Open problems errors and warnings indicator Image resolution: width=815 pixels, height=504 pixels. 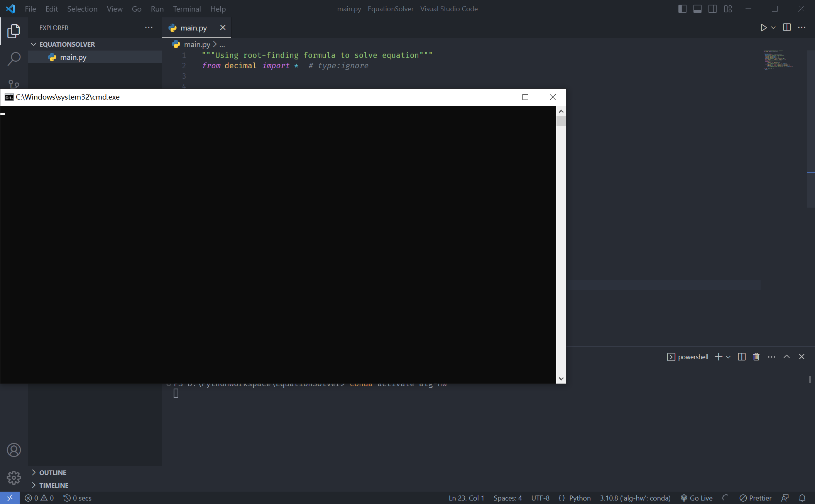click(x=39, y=498)
